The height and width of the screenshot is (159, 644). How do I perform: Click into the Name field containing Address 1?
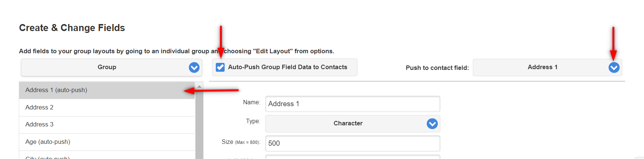pos(353,104)
